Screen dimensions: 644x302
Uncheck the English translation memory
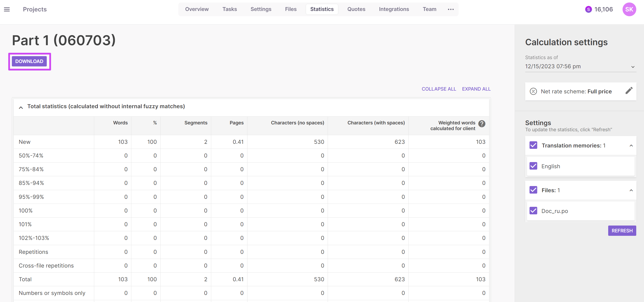tap(533, 166)
